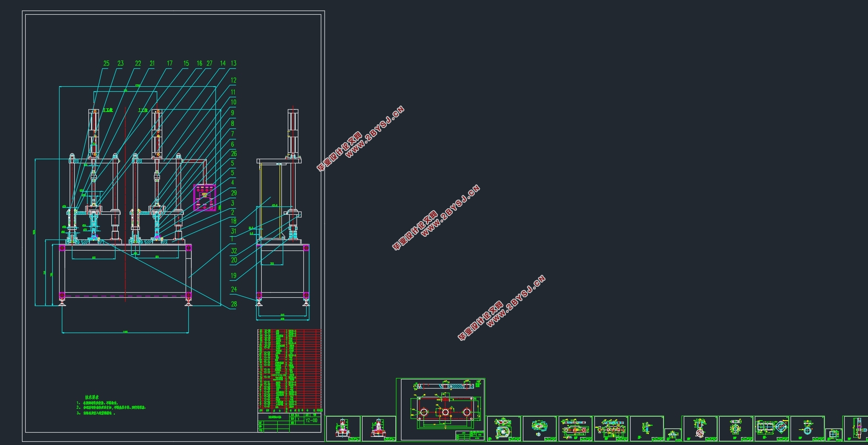Click the item number 1 callout
The width and height of the screenshot is (868, 445).
pos(232,239)
